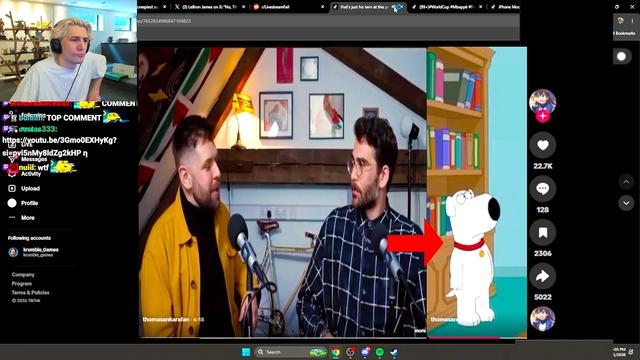Open Google Chrome from the taskbar
Screen dimensions: 640x360
pos(336,352)
